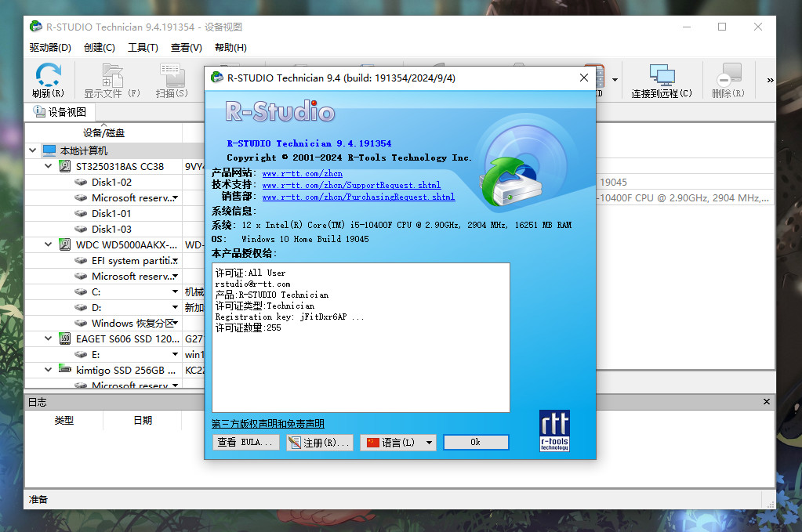
Task: Click the 设备/磁盘 column header
Action: pos(103,133)
